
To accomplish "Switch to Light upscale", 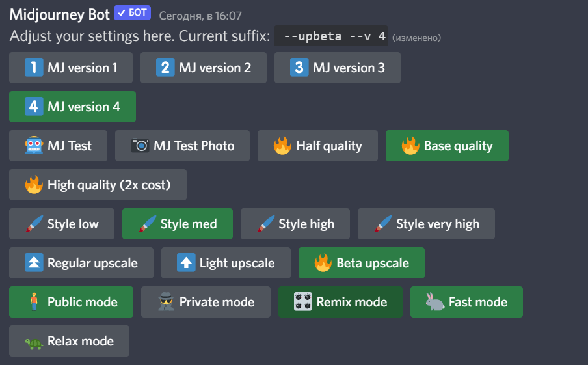I will (226, 263).
